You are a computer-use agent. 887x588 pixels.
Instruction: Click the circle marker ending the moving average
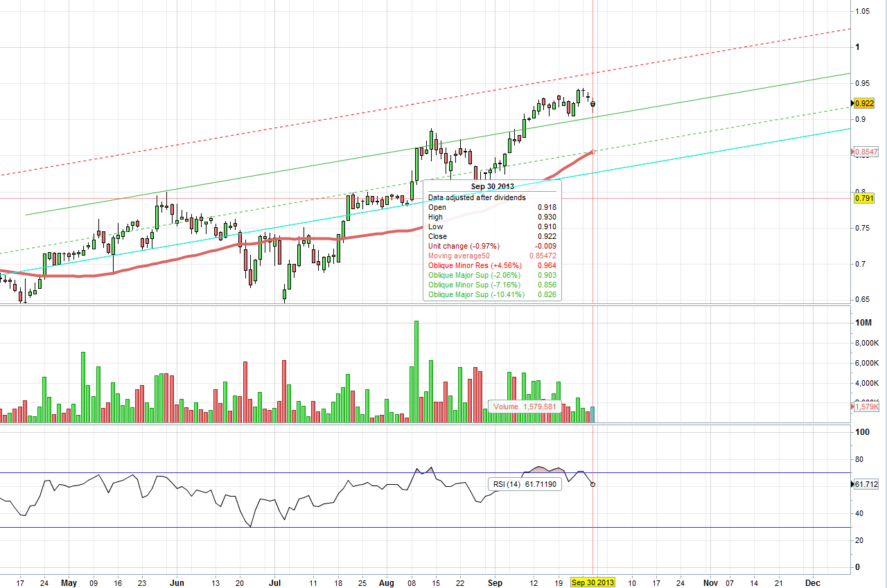tap(592, 151)
